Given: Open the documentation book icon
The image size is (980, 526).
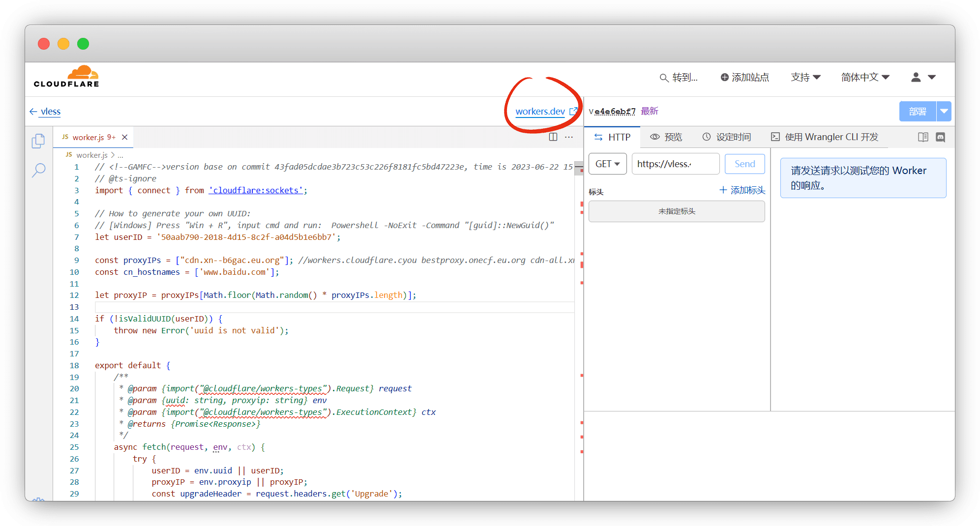Looking at the screenshot, I should [x=923, y=137].
